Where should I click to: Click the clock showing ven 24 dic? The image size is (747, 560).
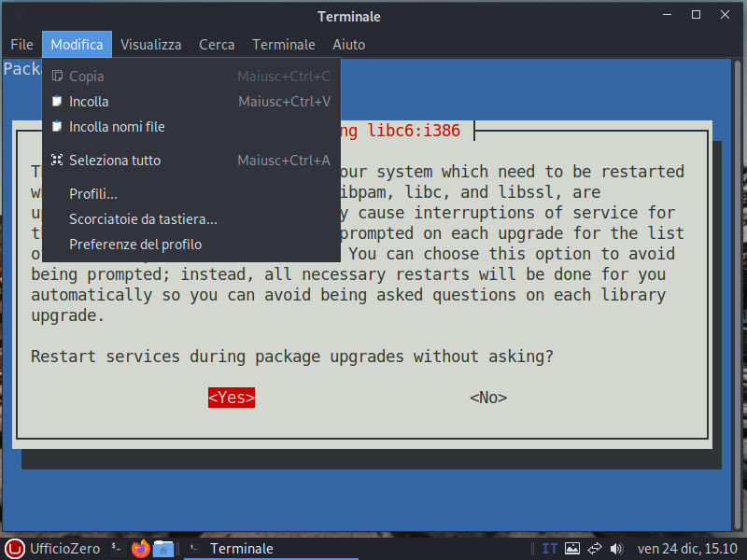[687, 549]
